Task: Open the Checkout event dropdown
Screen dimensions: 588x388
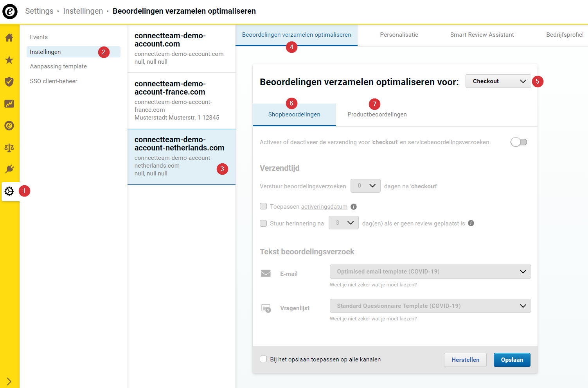Action: [498, 81]
